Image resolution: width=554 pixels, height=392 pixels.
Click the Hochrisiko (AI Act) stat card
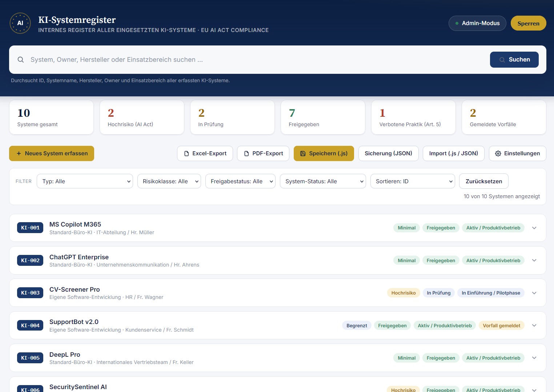(142, 117)
